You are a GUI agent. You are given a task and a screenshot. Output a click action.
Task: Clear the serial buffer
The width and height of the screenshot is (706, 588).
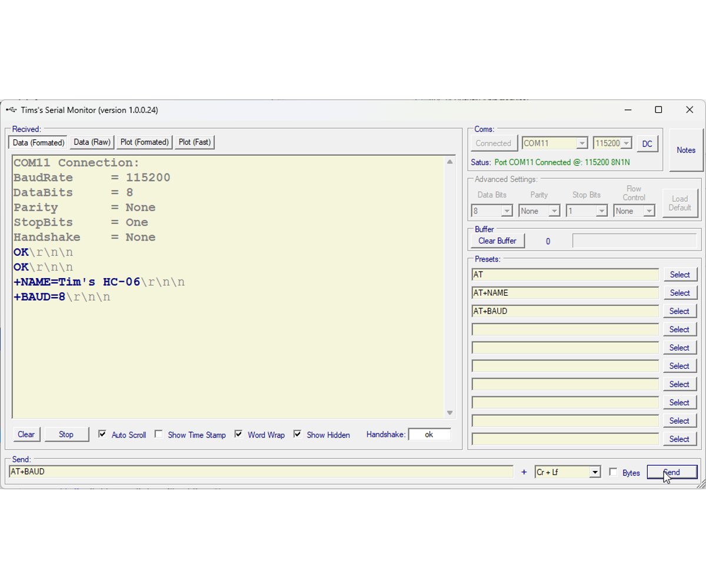[x=497, y=240]
